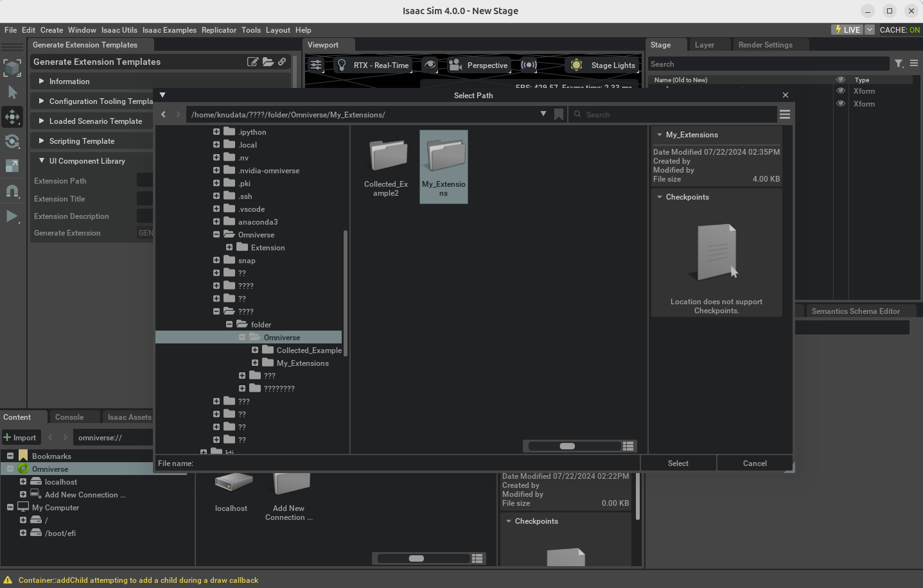Select the My_Extensions folder thumbnail

coord(444,167)
